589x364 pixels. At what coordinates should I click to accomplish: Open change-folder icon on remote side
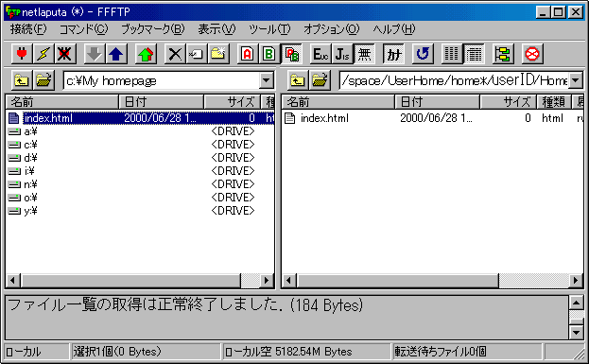point(320,80)
